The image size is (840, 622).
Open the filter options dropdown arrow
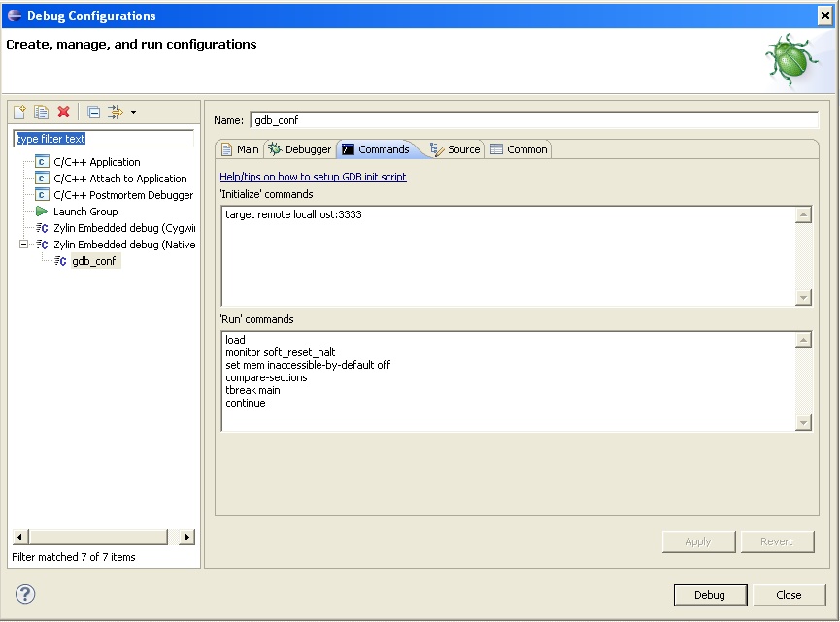pos(133,113)
